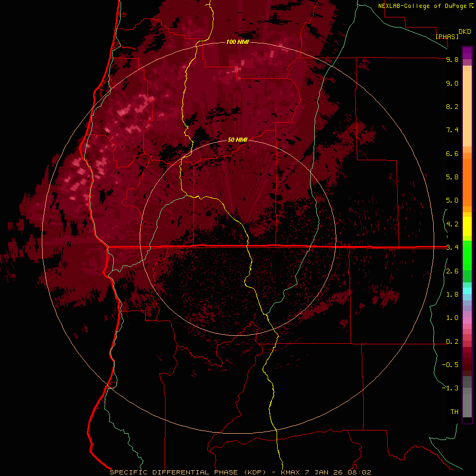Viewport: 476px width, 476px height.
Task: Click the NEXLAB-College of DuPage title text
Action: pyautogui.click(x=423, y=6)
